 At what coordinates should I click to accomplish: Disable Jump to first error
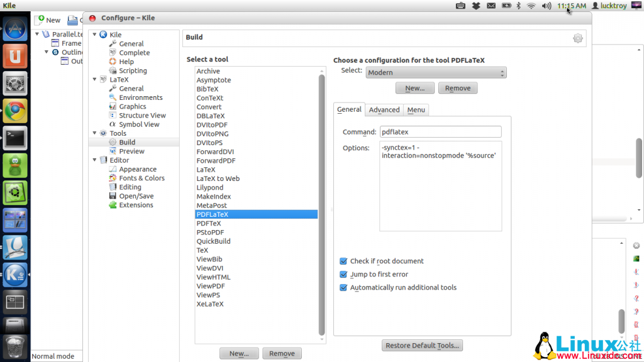[343, 273]
